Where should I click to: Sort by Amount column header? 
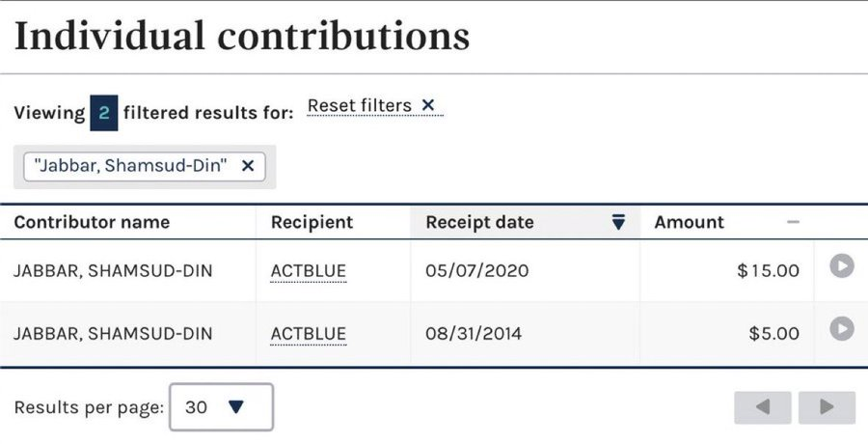click(x=689, y=223)
